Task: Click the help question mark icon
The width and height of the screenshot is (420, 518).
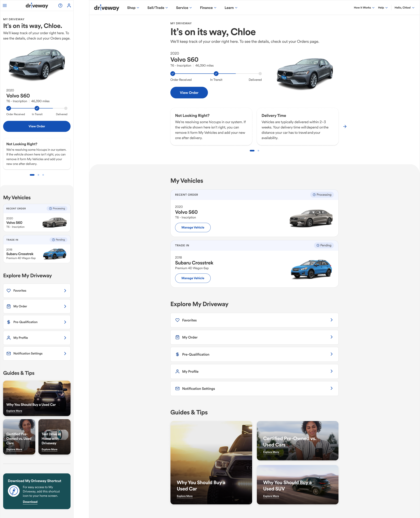Action: [60, 6]
